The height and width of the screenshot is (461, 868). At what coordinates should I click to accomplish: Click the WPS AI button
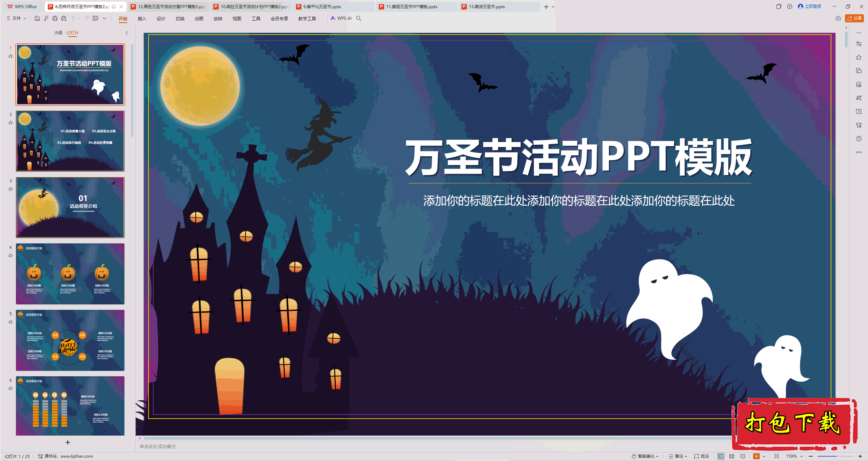pos(341,18)
